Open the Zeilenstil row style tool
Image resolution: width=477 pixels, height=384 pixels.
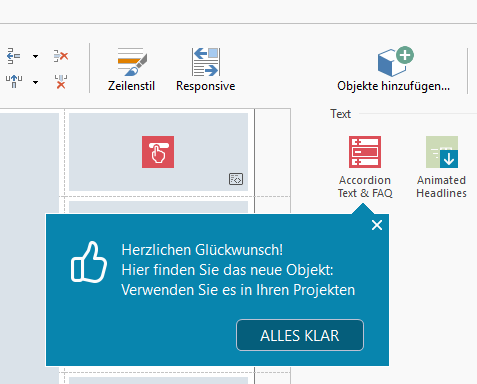[131, 70]
